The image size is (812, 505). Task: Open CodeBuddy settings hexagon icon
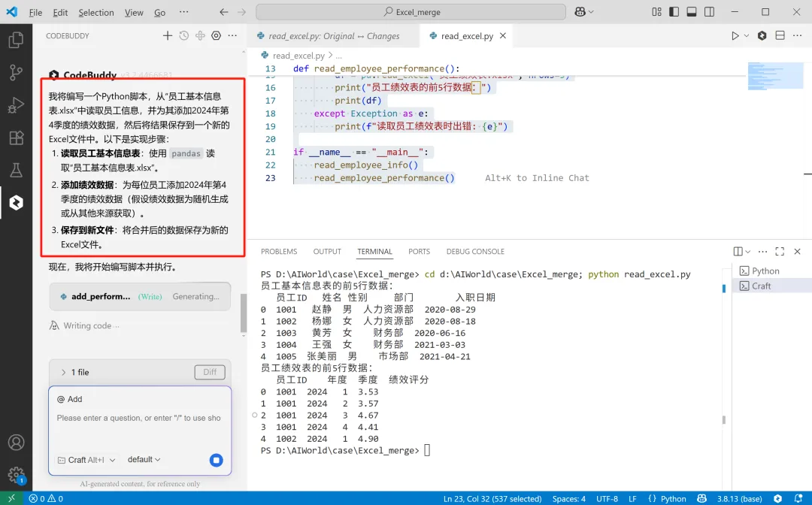point(216,36)
